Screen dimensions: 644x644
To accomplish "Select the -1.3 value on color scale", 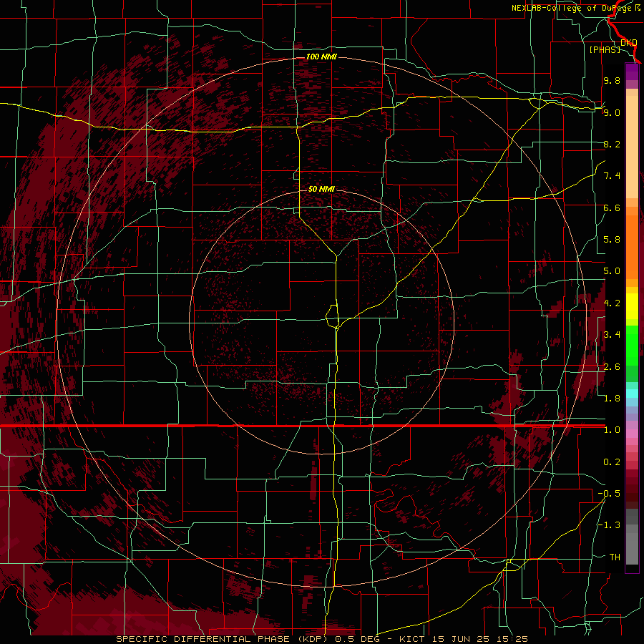I will (609, 525).
